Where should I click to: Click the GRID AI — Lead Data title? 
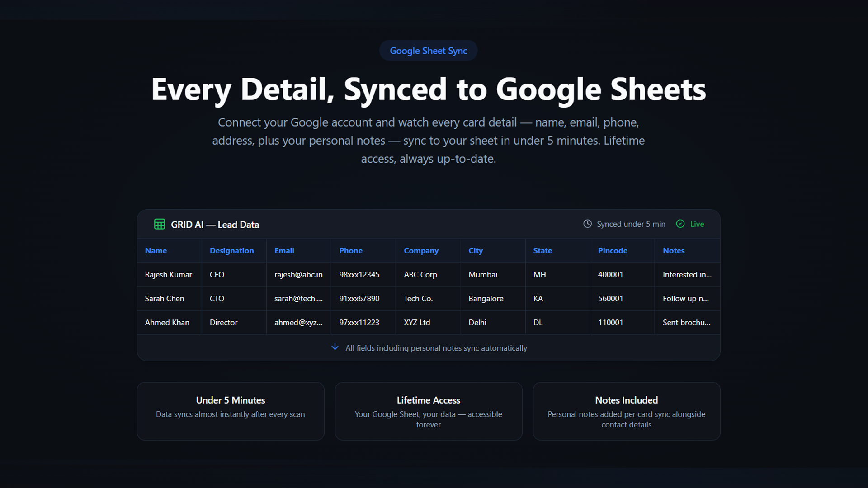point(215,225)
